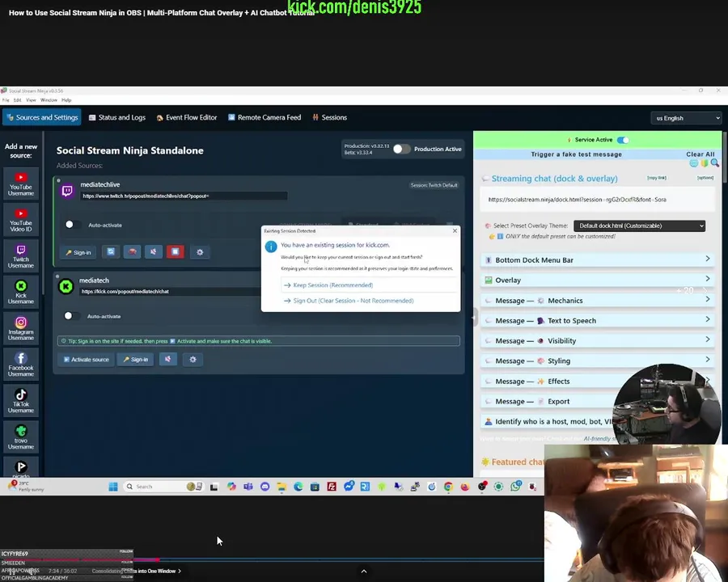This screenshot has width=728, height=582.
Task: Click the copy link for Streaming chat
Action: (657, 178)
